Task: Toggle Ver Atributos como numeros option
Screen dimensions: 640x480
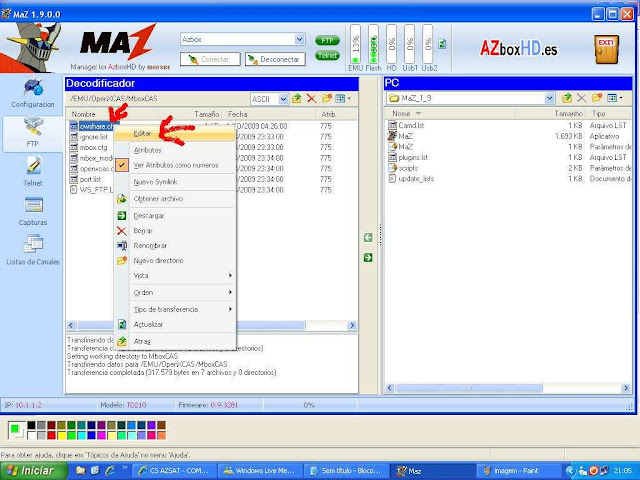Action: 176,165
